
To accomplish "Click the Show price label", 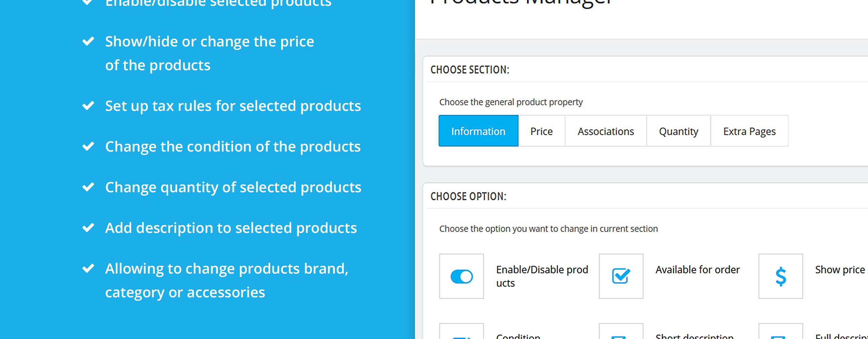I will [x=840, y=270].
